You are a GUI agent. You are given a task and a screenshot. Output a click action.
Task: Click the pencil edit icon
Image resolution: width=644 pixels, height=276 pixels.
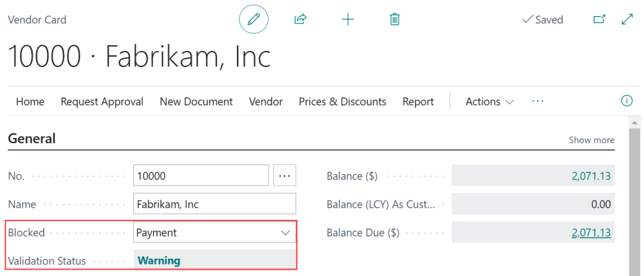[x=254, y=19]
